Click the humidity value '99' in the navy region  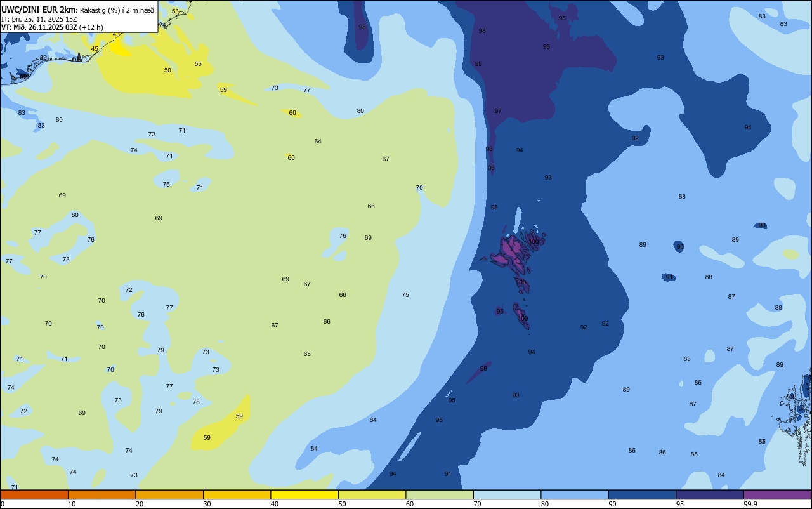click(478, 64)
